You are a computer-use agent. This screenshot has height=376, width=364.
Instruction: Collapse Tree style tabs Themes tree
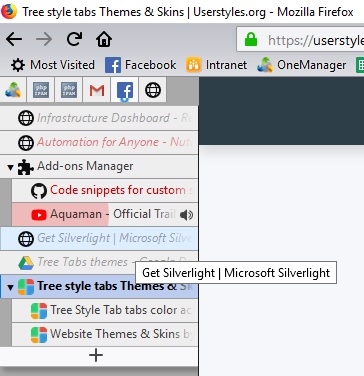pyautogui.click(x=10, y=287)
